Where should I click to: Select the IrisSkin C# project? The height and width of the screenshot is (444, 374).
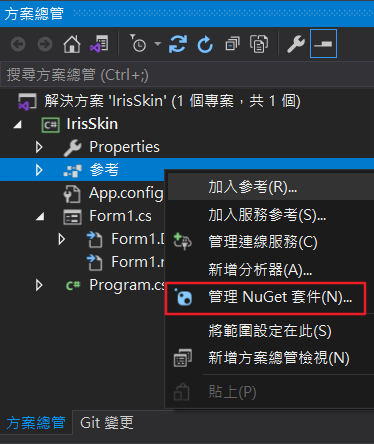pyautogui.click(x=92, y=124)
